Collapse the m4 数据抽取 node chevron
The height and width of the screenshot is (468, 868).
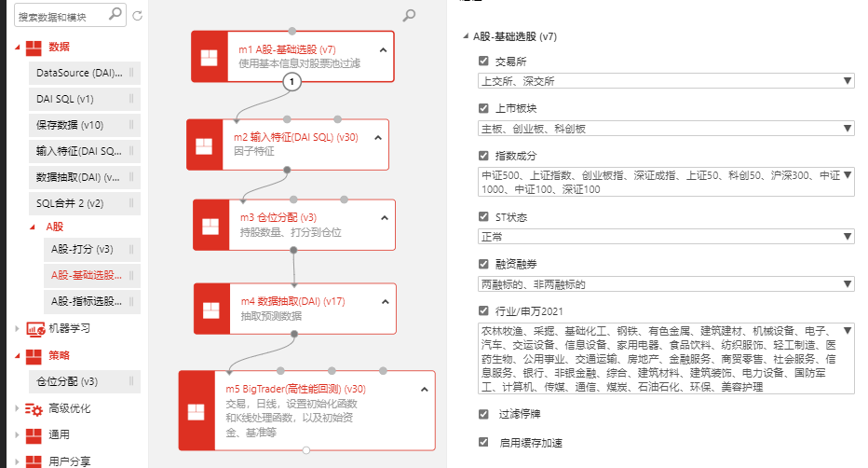coord(386,302)
